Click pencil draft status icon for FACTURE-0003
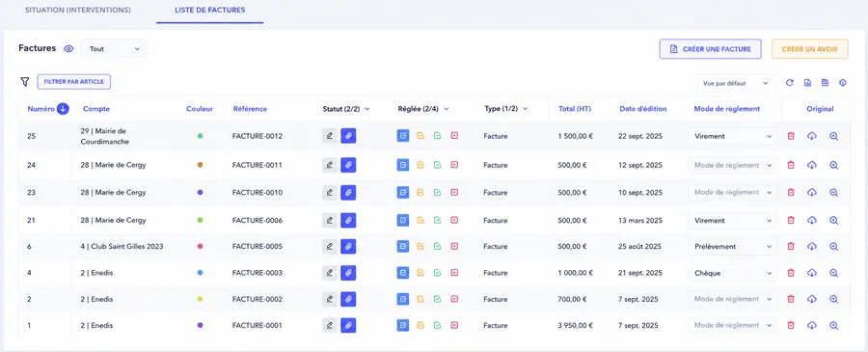The image size is (868, 352). point(330,273)
